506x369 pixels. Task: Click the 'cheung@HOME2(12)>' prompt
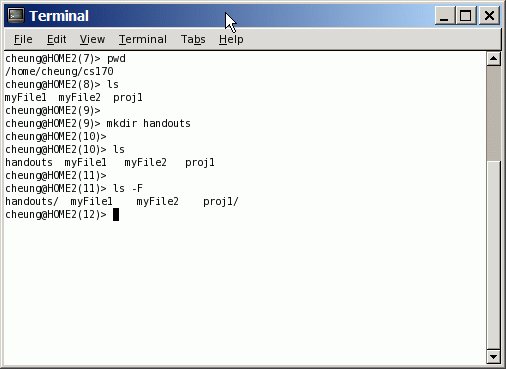coord(56,214)
